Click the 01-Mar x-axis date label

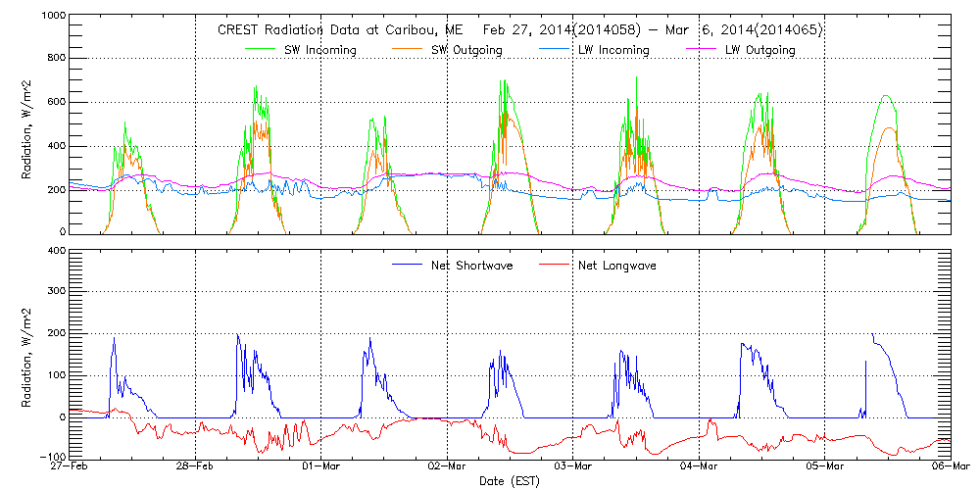[321, 466]
